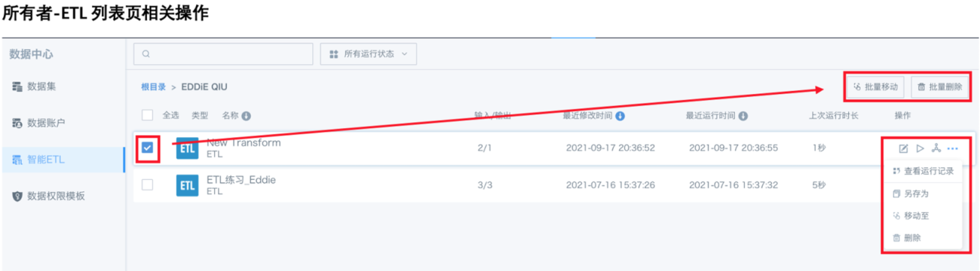Screen dimensions: 980x271
Task: Click the 上次运行时长 column header
Action: click(834, 116)
